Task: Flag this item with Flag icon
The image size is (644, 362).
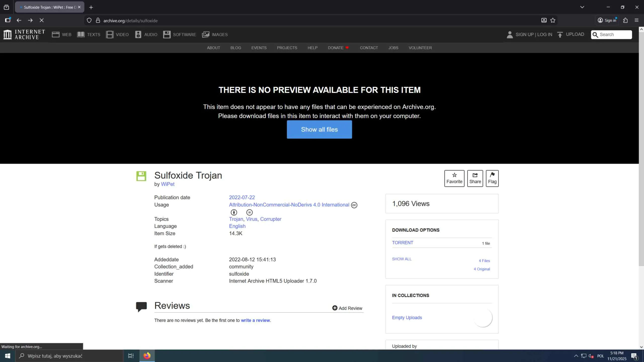Action: click(x=492, y=178)
